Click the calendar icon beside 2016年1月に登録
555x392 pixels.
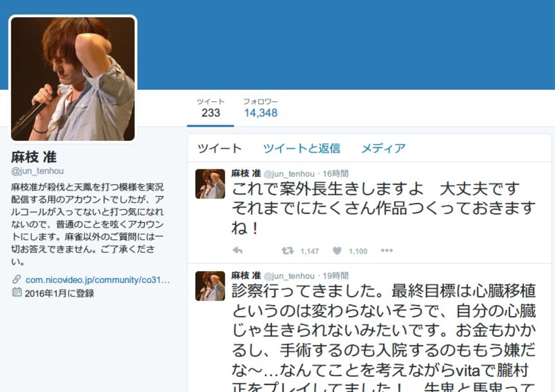pos(17,293)
